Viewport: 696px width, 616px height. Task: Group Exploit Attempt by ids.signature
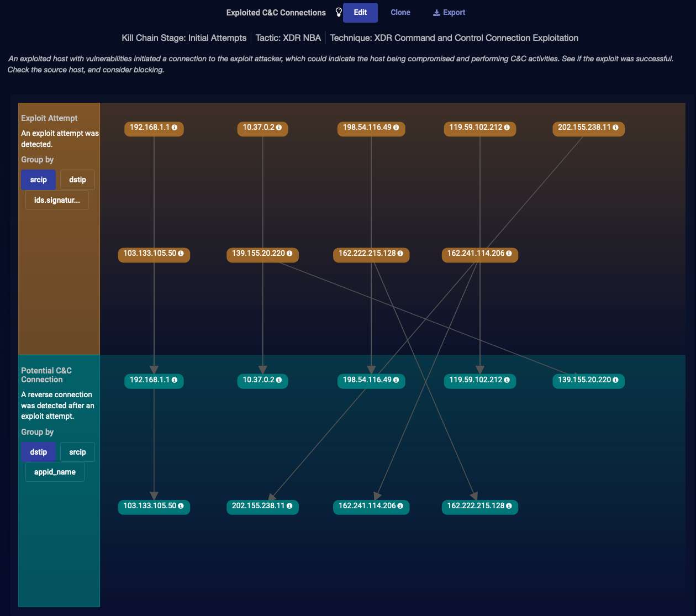[57, 201]
